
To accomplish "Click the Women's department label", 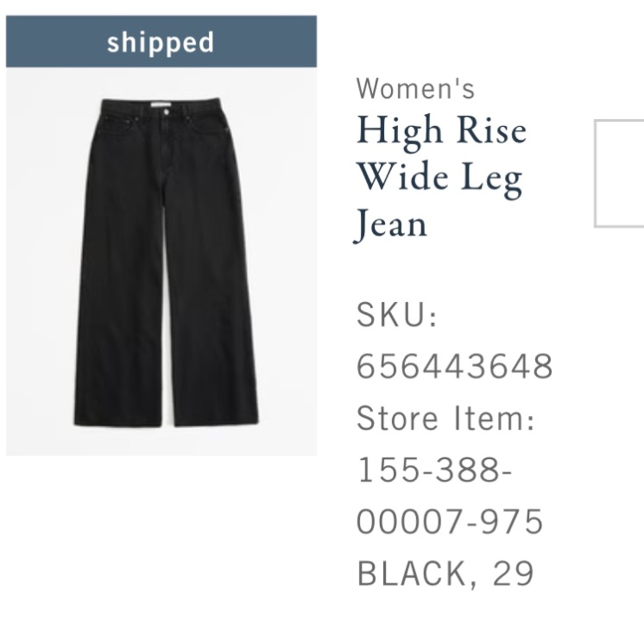I will (416, 90).
